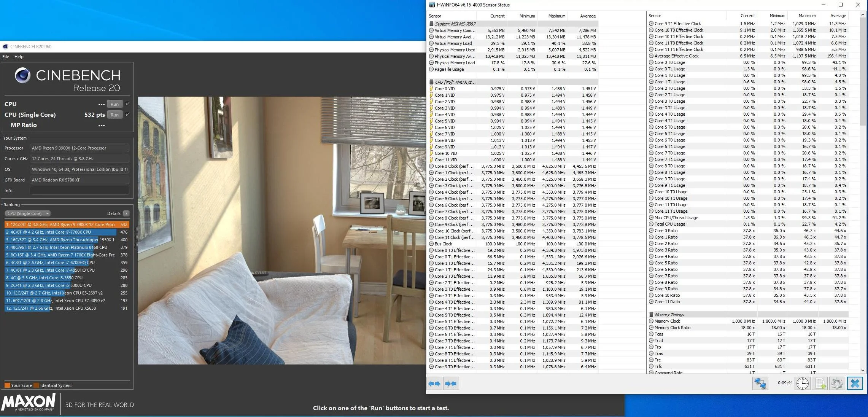Click the Total CPU Usage sensor icon
This screenshot has width=868, height=417.
(x=651, y=224)
